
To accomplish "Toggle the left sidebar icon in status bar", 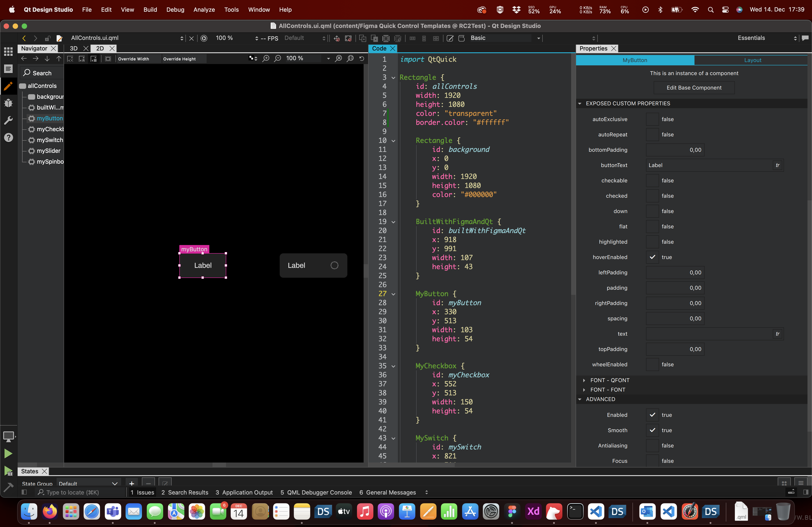I will click(24, 492).
